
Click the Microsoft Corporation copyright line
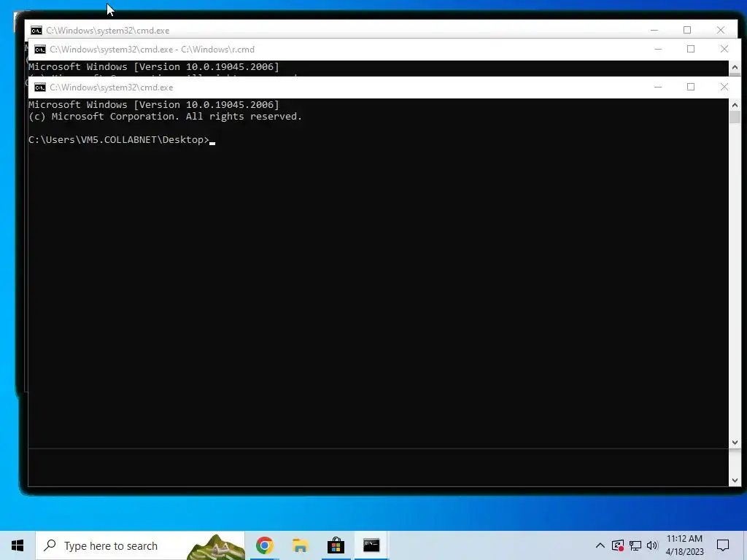(x=165, y=116)
